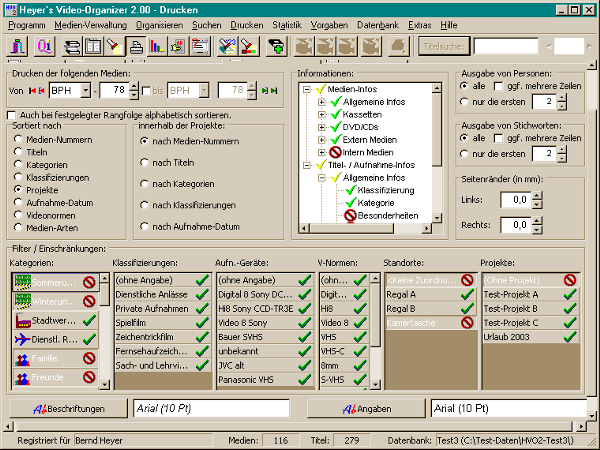Expand the Kassetten tree node
Viewport: 600px width, 450px height.
click(322, 116)
